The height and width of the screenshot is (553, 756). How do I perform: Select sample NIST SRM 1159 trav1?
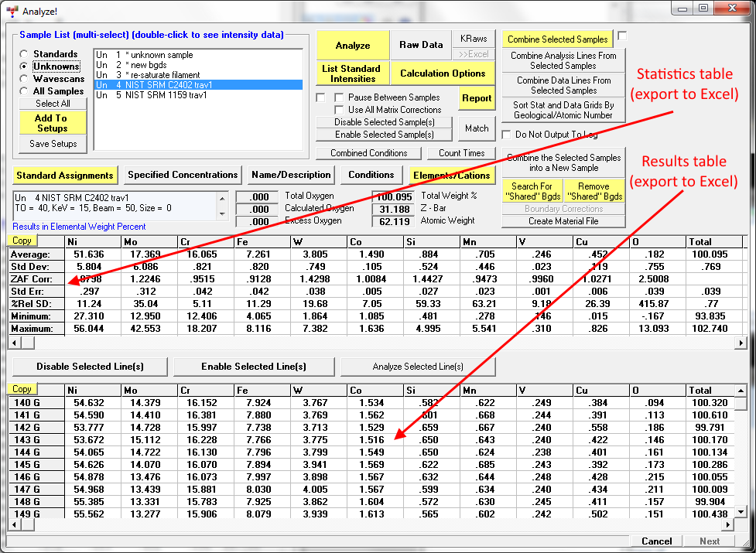pos(164,95)
